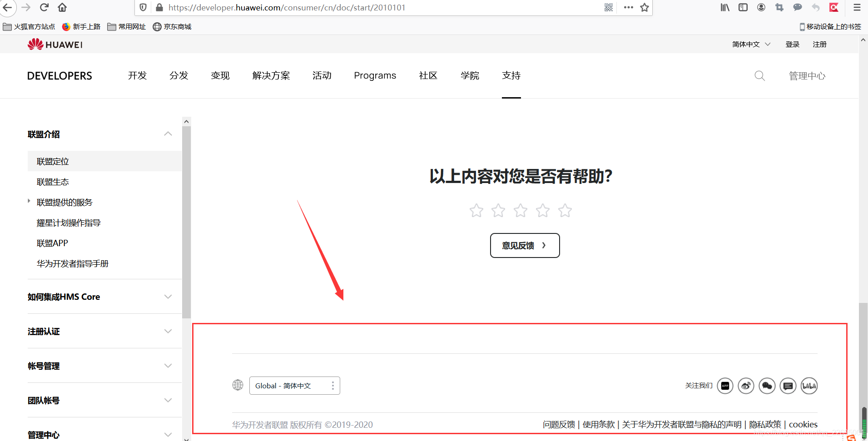Expand 联盟提供的服务 tree item
Screen dimensions: 868x441
[29, 201]
